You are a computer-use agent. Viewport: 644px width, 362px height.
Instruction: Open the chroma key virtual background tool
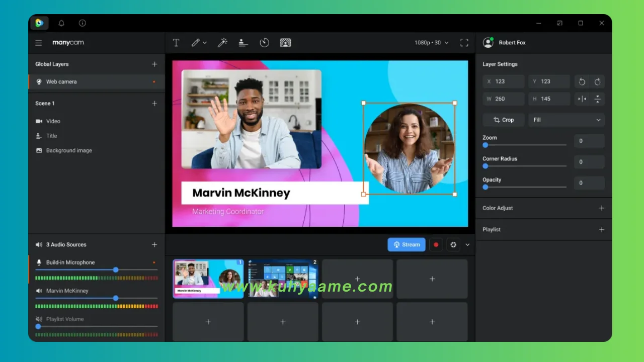[x=285, y=43]
